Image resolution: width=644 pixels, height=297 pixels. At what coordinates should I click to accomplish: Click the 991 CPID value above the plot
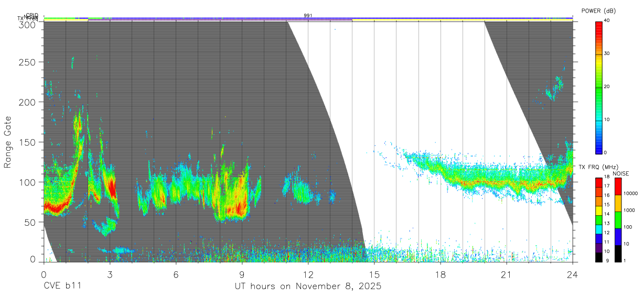click(308, 16)
